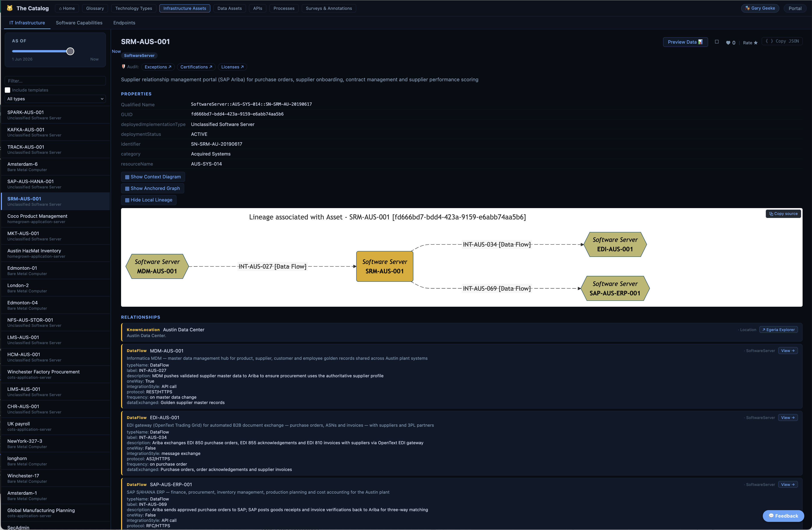Open audit Certifications link
812x530 pixels.
pos(196,67)
